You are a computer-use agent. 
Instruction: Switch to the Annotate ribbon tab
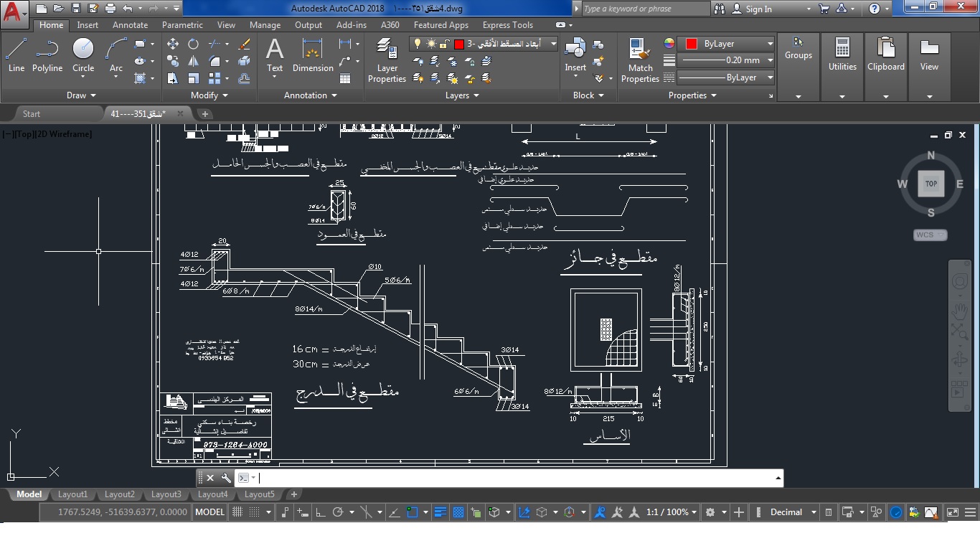point(130,25)
